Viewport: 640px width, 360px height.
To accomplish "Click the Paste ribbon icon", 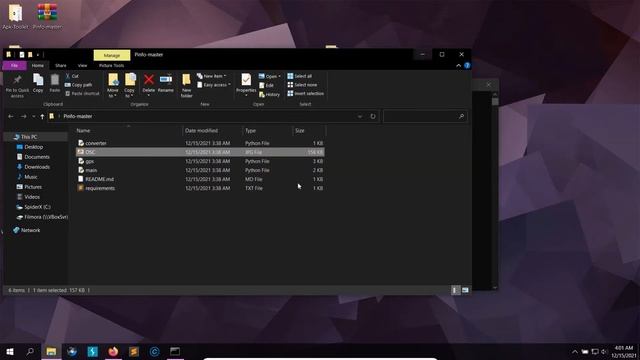I will 55,83.
